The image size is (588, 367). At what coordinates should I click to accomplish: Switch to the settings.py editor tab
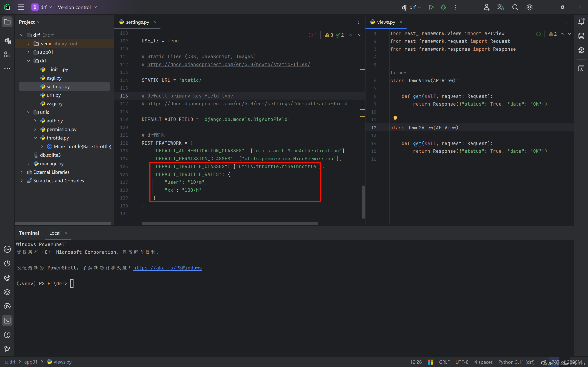click(x=137, y=22)
